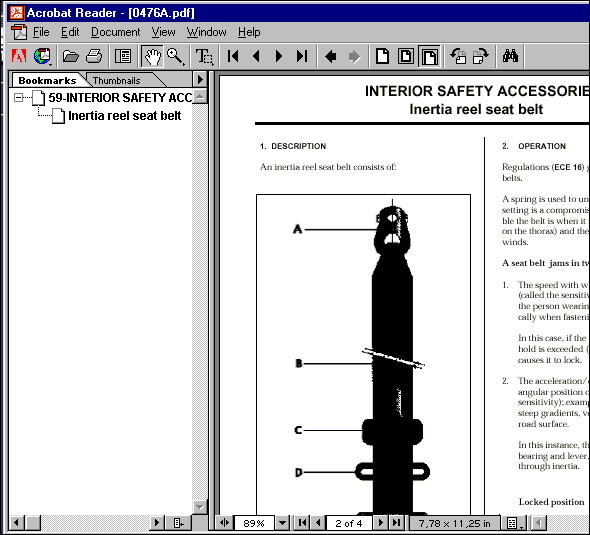Click the new bookmark icon below panel
The width and height of the screenshot is (590, 535).
[x=178, y=523]
